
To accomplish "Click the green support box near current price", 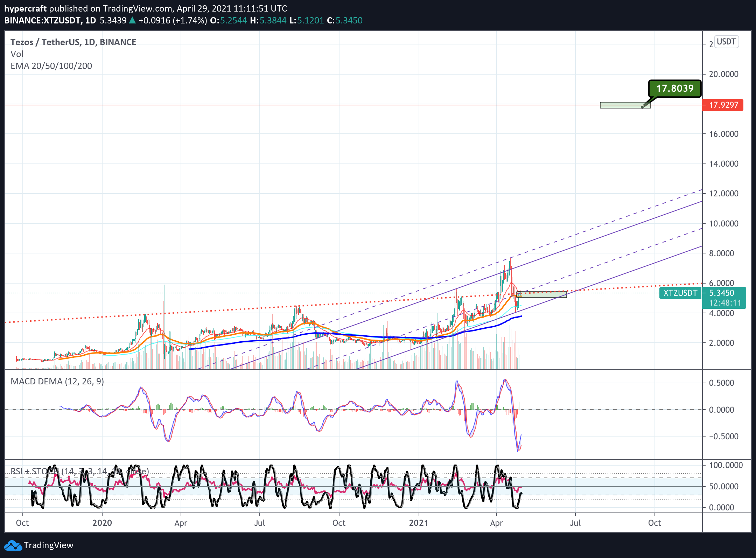I will point(541,294).
